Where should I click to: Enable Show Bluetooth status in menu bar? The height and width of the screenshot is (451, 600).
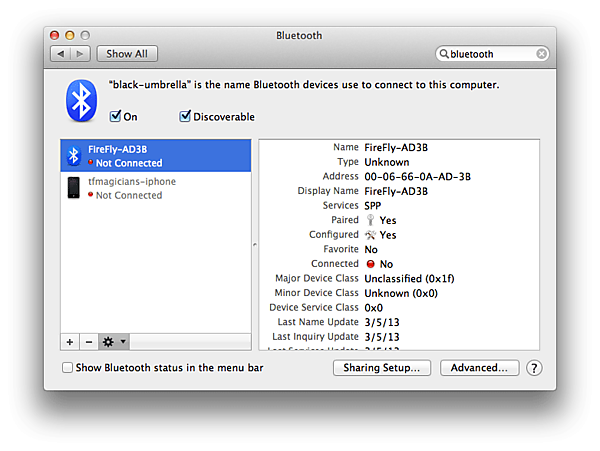68,368
